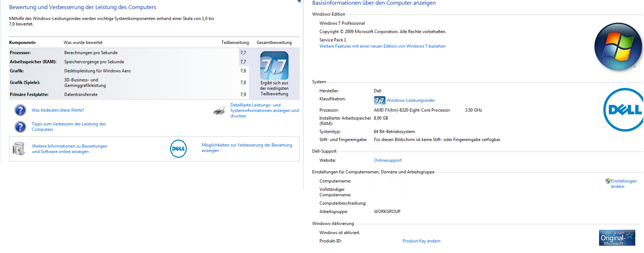Click the Windows 7 logo orb
644x253 pixels.
click(618, 47)
